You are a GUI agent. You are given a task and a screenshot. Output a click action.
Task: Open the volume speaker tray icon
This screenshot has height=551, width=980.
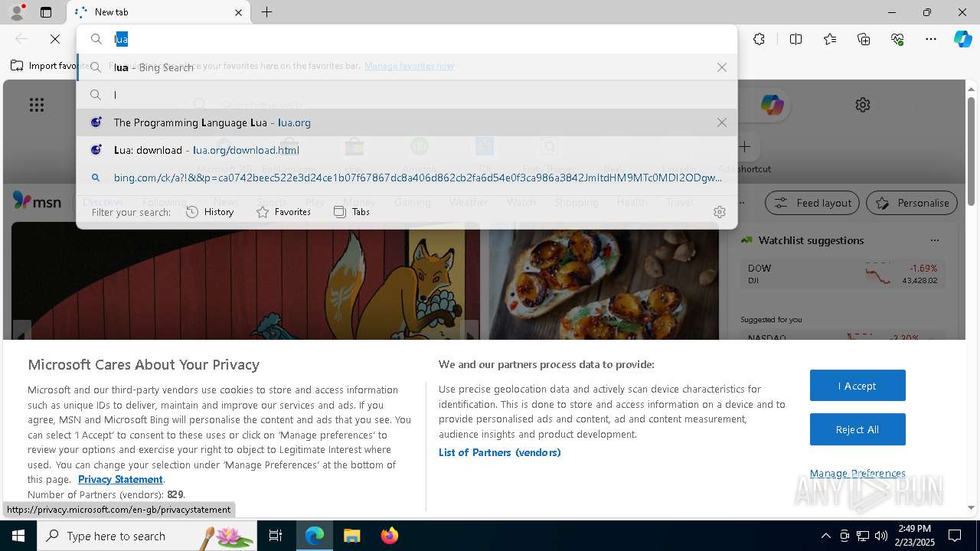[880, 536]
